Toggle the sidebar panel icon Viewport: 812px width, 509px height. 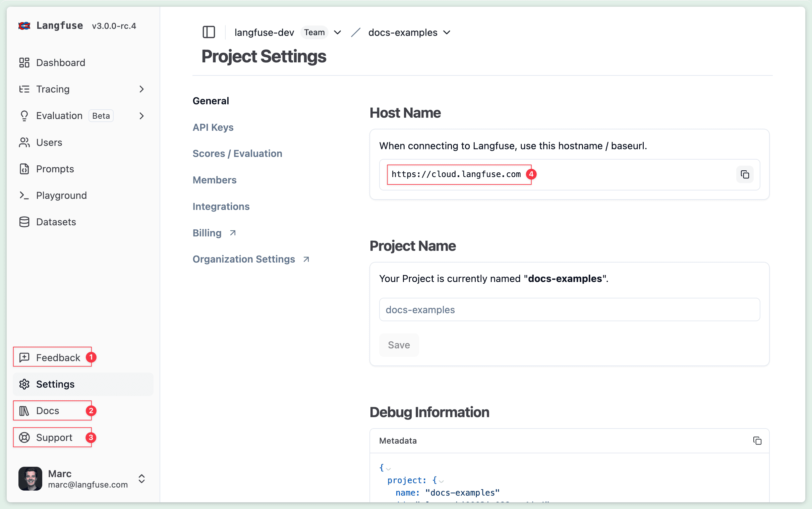pos(209,32)
